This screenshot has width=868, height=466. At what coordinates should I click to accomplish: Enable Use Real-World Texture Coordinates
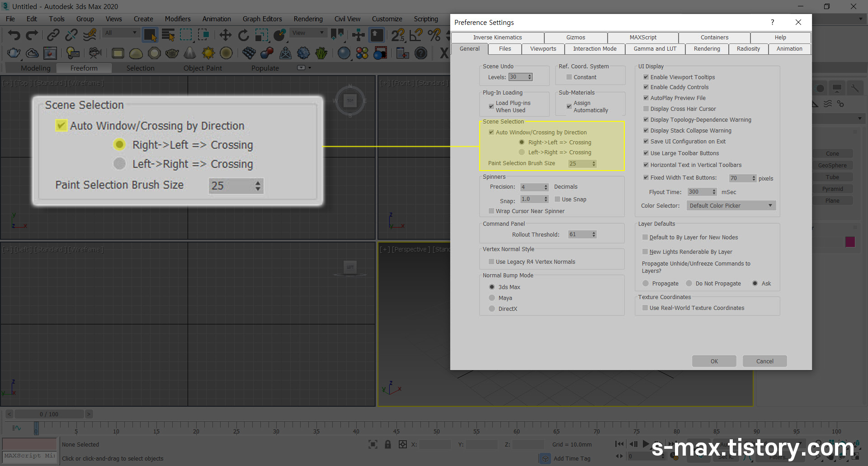point(645,308)
